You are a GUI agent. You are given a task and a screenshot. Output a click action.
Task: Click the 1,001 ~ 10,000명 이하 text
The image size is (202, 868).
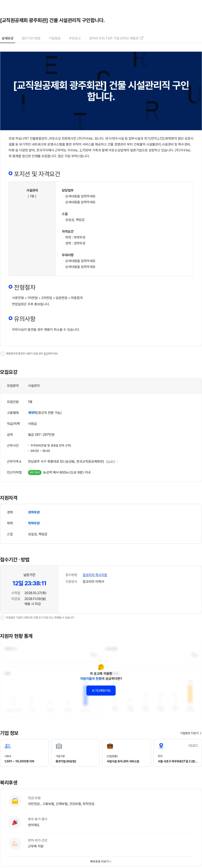pos(19,761)
